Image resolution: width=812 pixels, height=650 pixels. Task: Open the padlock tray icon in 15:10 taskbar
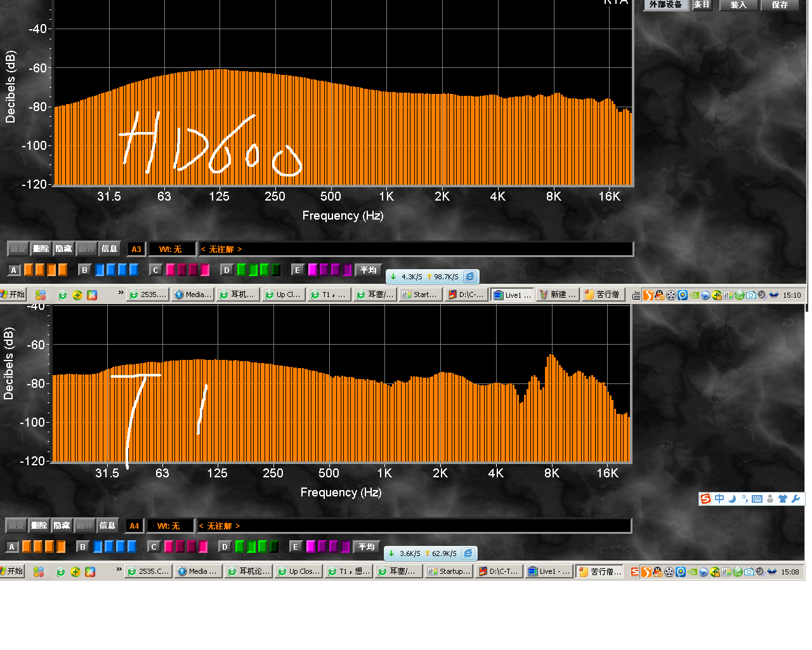coord(717,295)
